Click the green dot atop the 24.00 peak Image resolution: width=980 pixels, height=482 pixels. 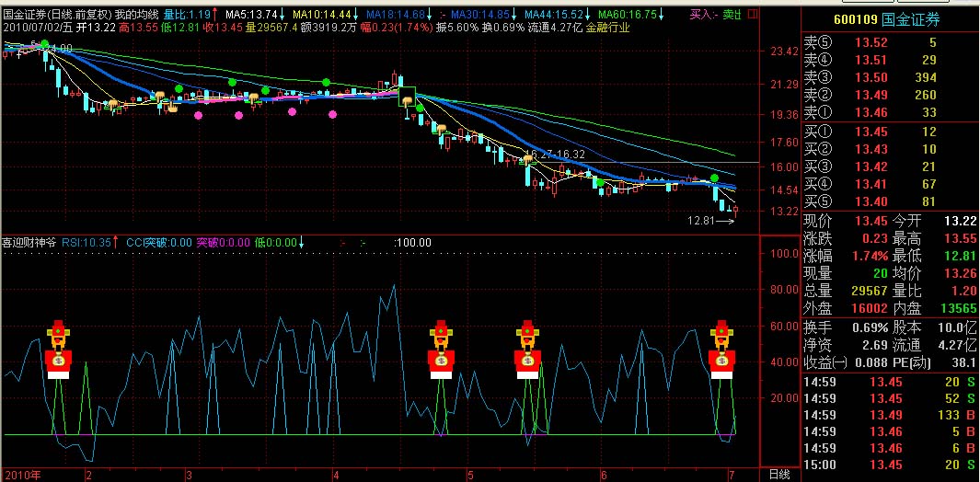44,44
